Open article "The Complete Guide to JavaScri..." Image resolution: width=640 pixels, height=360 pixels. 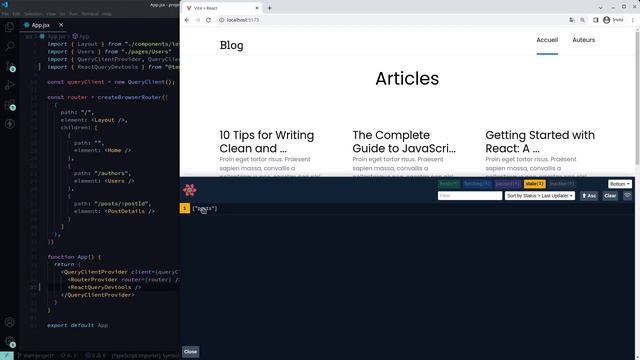coord(404,142)
